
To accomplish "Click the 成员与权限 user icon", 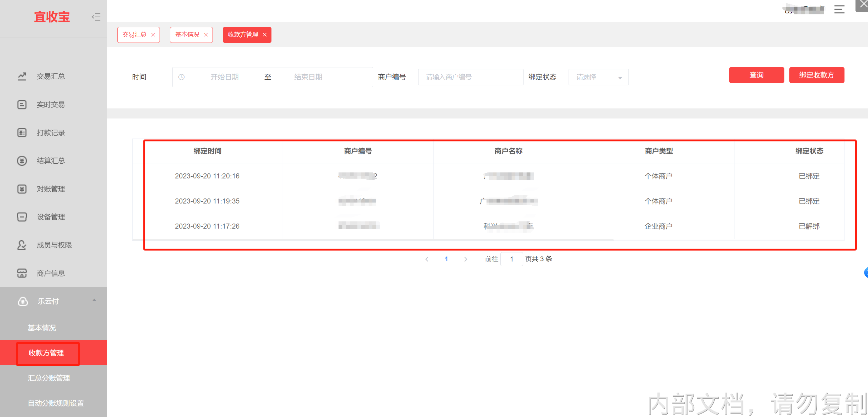I will (x=22, y=245).
